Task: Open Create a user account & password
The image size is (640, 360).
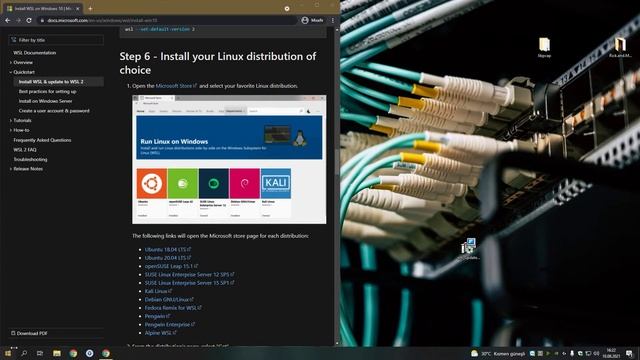Action: point(54,111)
